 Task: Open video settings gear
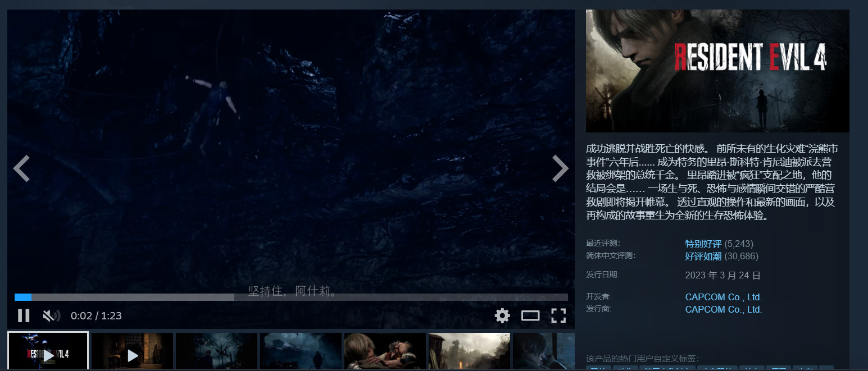tap(502, 315)
